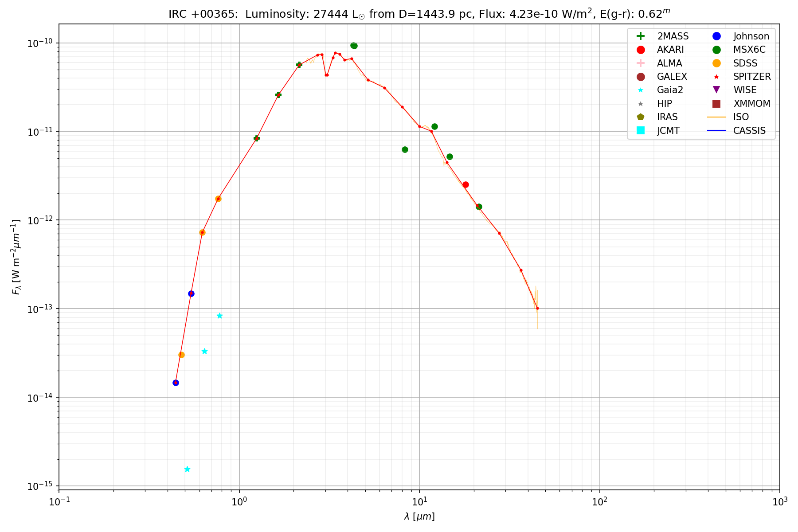Image resolution: width=798 pixels, height=532 pixels.
Task: Click the 2MASS green plus marker in legend
Action: 640,36
